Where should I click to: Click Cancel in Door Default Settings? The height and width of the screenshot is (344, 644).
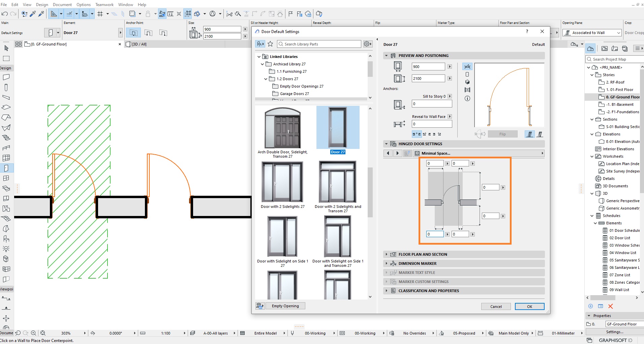[x=496, y=306]
